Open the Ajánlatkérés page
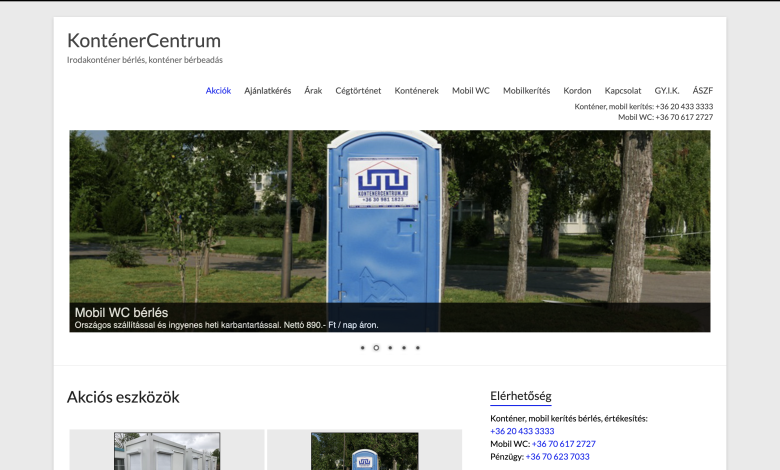 click(x=268, y=91)
